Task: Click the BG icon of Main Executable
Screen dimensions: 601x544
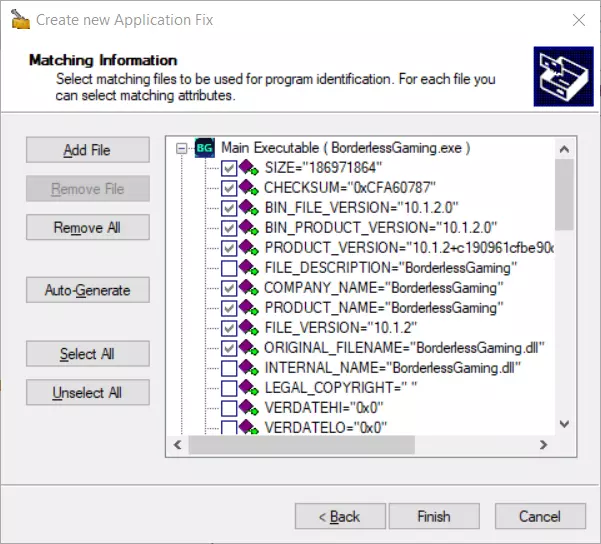Action: pos(204,148)
